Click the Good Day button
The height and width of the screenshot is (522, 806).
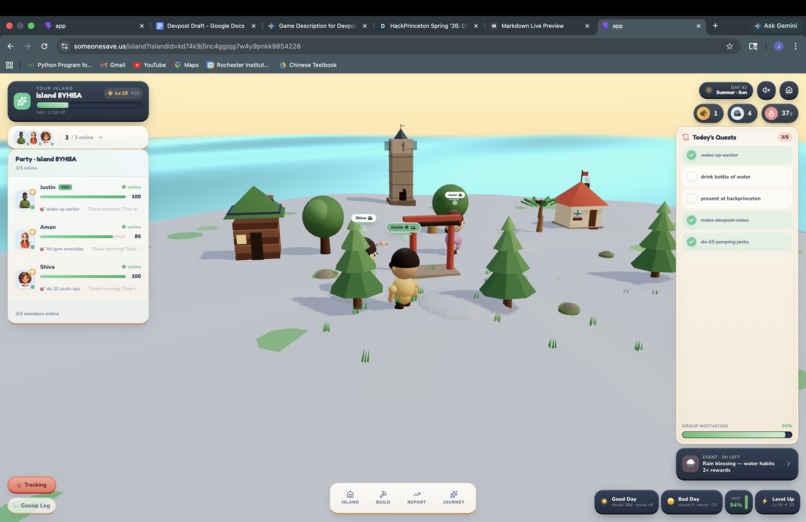pyautogui.click(x=626, y=502)
